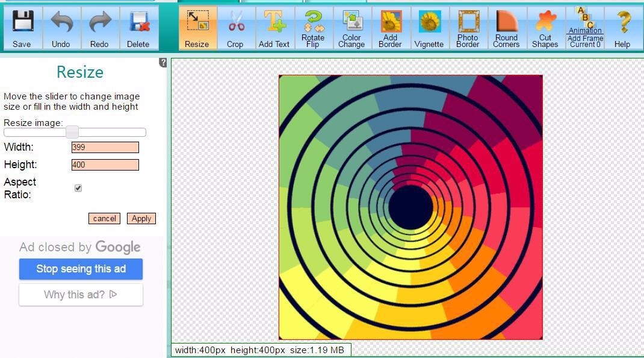Click the Stop seeing this ad button
This screenshot has height=358, width=644.
[x=81, y=269]
